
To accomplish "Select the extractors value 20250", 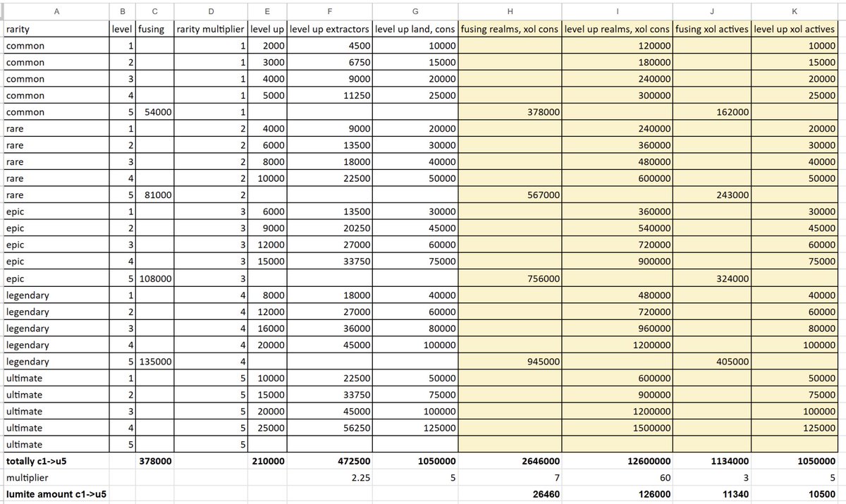I will coord(330,228).
